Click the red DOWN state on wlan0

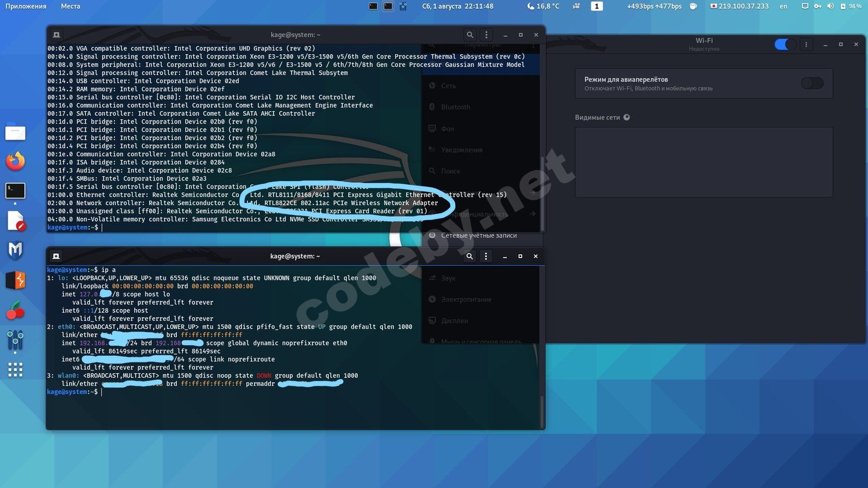[264, 375]
